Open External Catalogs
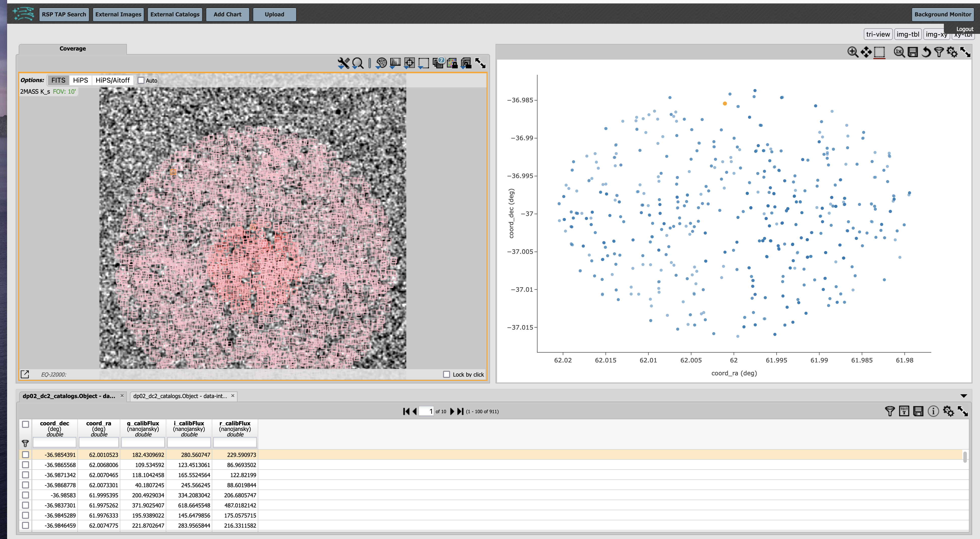The height and width of the screenshot is (539, 980). [x=175, y=14]
